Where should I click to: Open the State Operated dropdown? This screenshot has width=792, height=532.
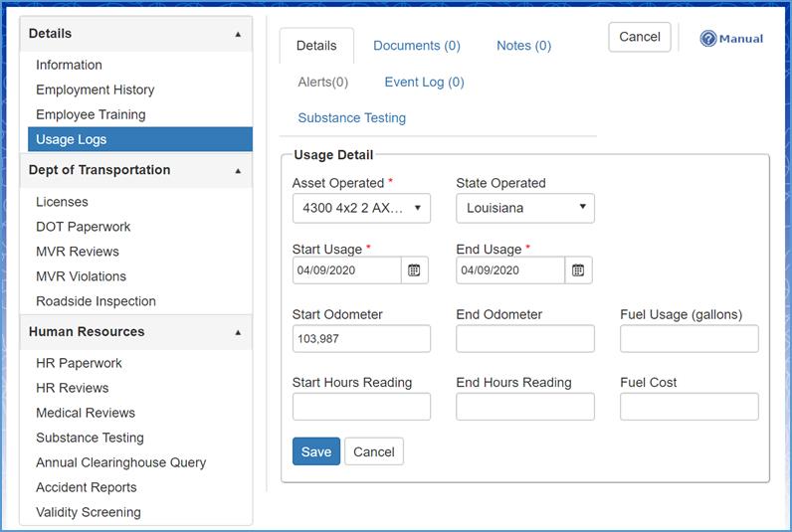[x=524, y=209]
